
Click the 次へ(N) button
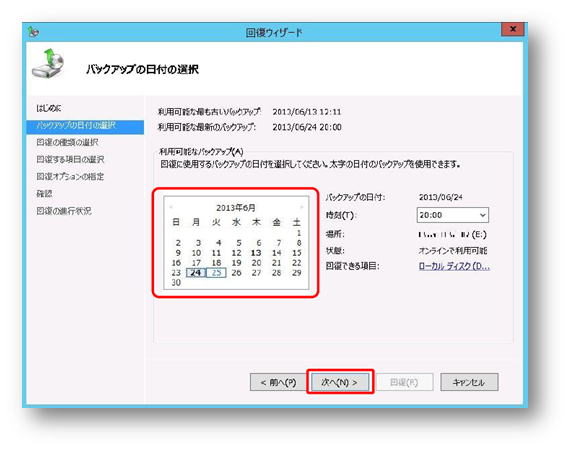click(340, 382)
